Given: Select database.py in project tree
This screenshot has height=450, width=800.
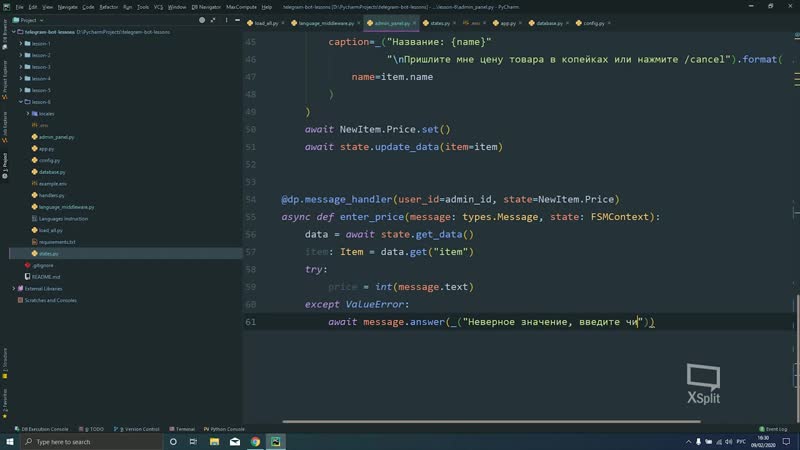Looking at the screenshot, I should [x=48, y=172].
